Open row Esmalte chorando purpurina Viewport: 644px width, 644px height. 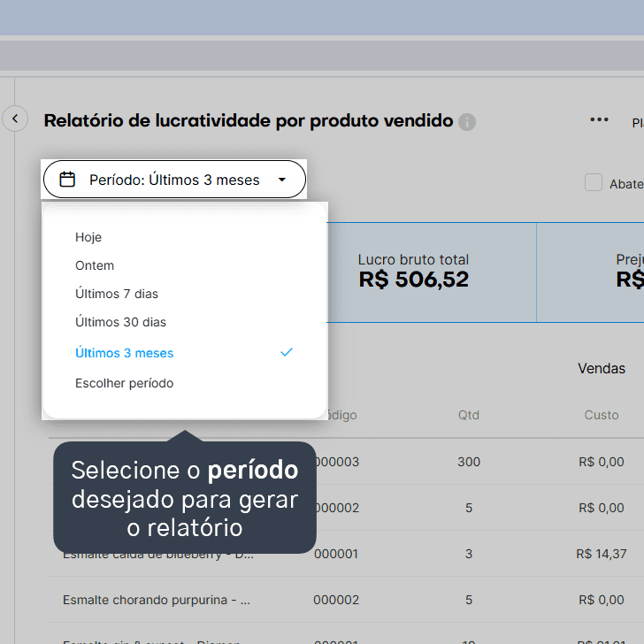coord(157,600)
